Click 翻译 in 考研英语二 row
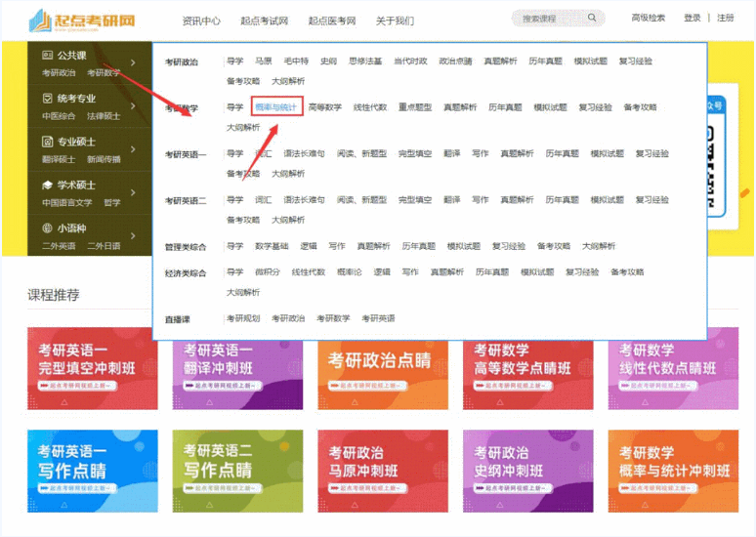The height and width of the screenshot is (537, 756). tap(452, 200)
